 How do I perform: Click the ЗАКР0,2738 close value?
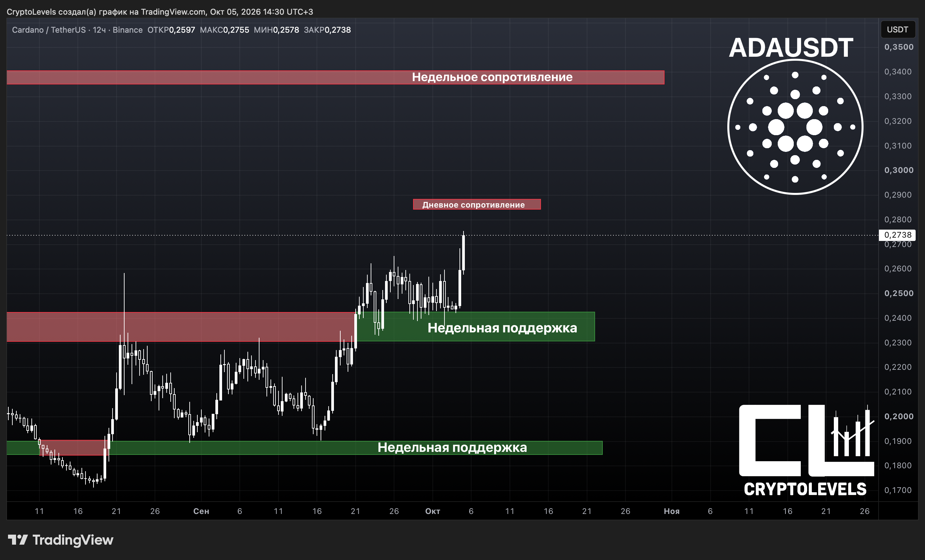(327, 30)
